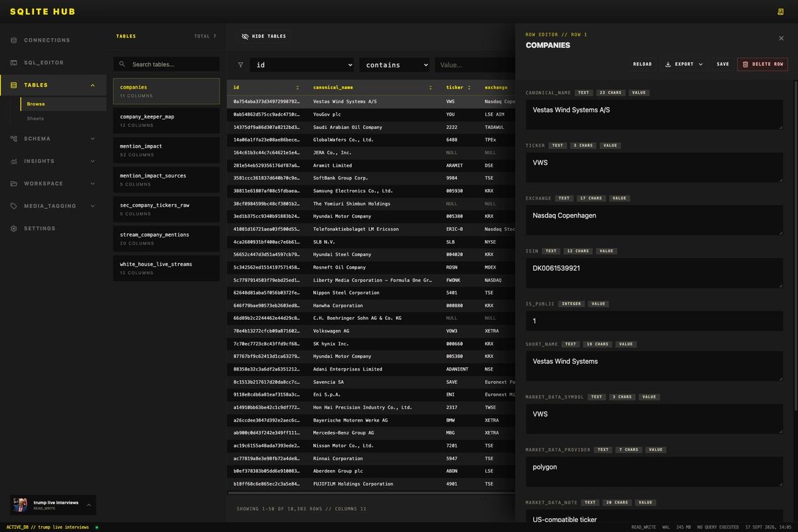Screen dimensions: 798x532
Task: Open the Connections database icon in sidebar
Action: point(14,40)
